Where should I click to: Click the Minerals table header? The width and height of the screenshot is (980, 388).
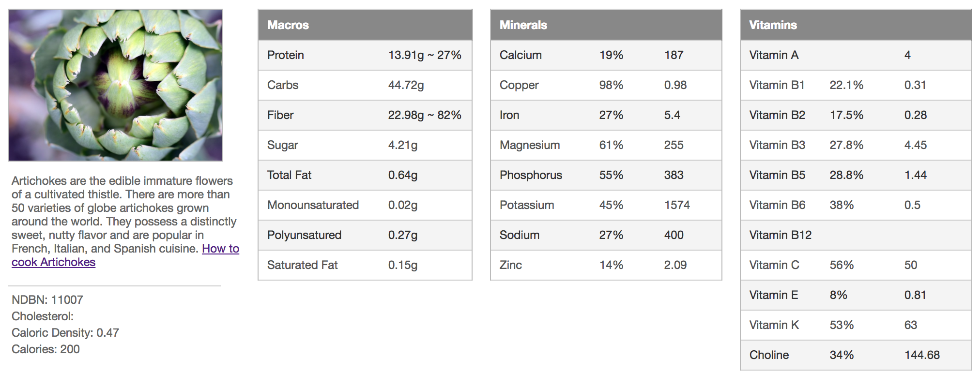523,25
